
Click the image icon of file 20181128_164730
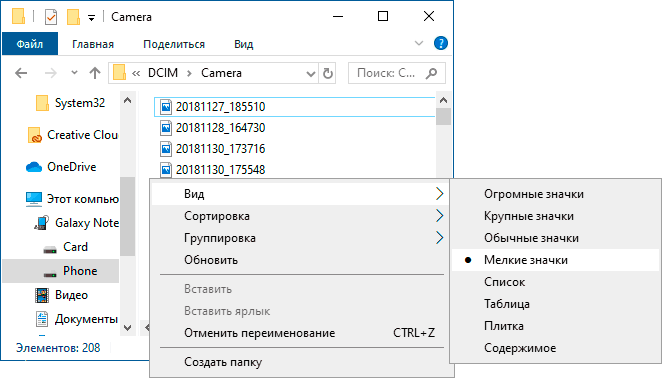(x=166, y=128)
